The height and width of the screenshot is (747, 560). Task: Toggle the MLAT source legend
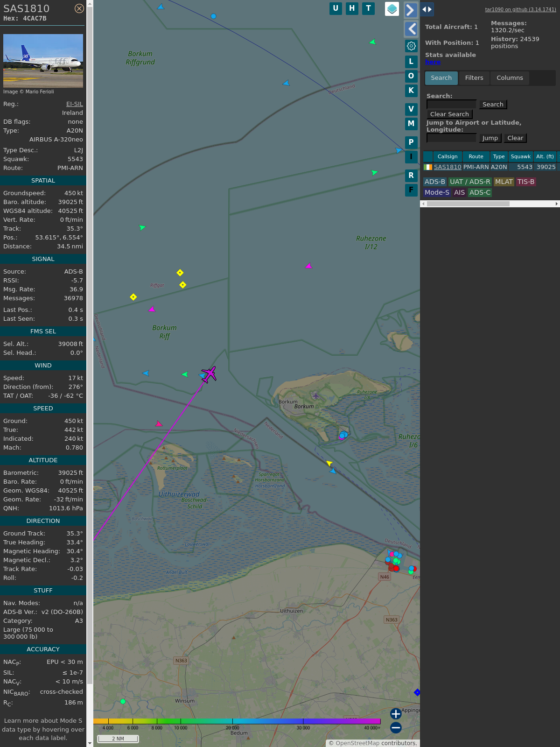(504, 182)
